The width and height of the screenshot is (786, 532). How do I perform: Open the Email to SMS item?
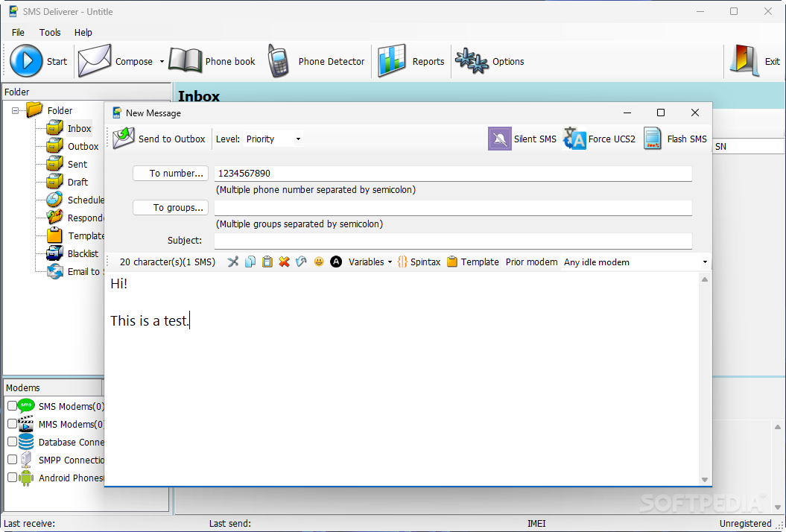click(86, 272)
